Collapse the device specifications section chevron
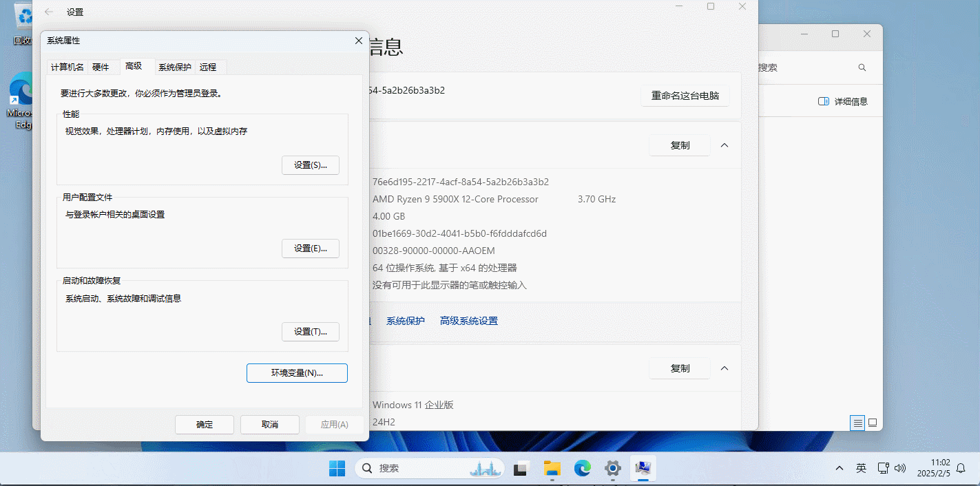The height and width of the screenshot is (486, 980). coord(724,145)
